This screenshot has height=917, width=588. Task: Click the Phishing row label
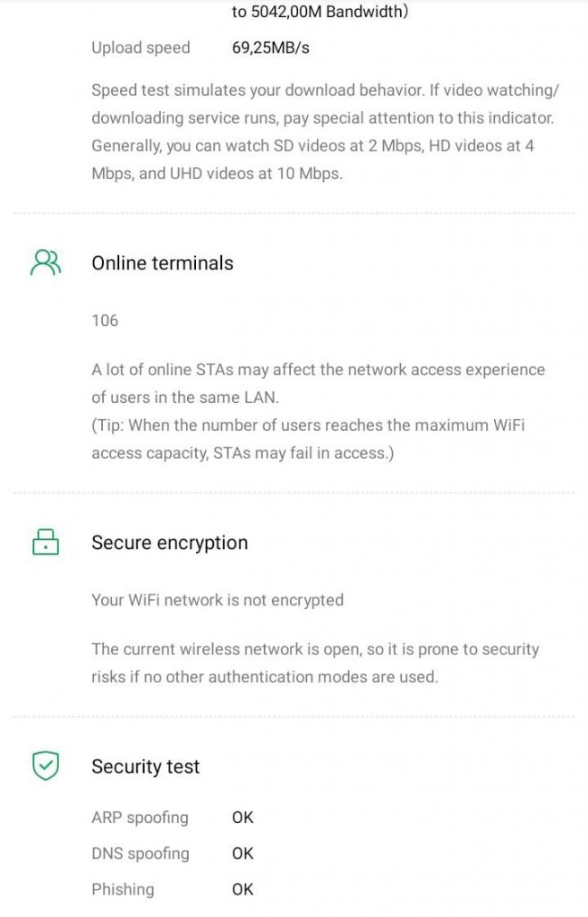[123, 889]
